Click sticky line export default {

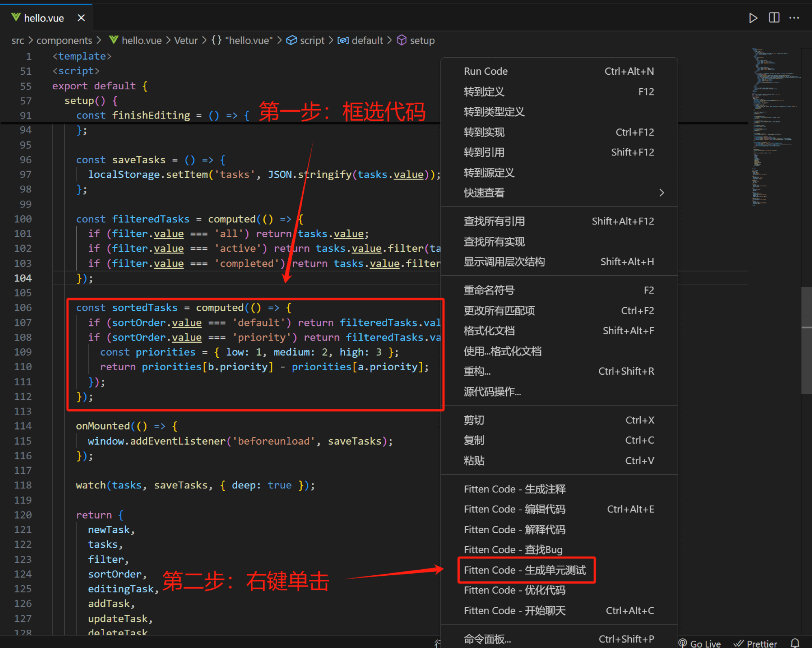[100, 86]
